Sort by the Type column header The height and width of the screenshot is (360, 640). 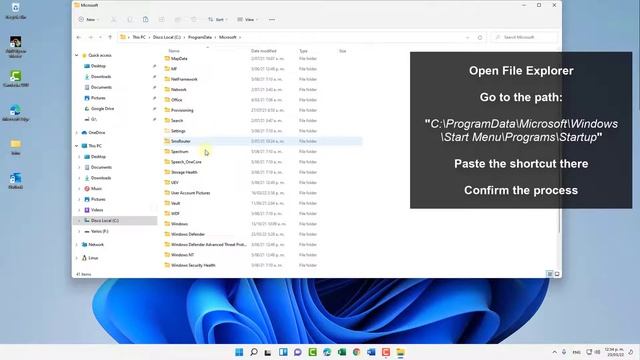point(303,51)
